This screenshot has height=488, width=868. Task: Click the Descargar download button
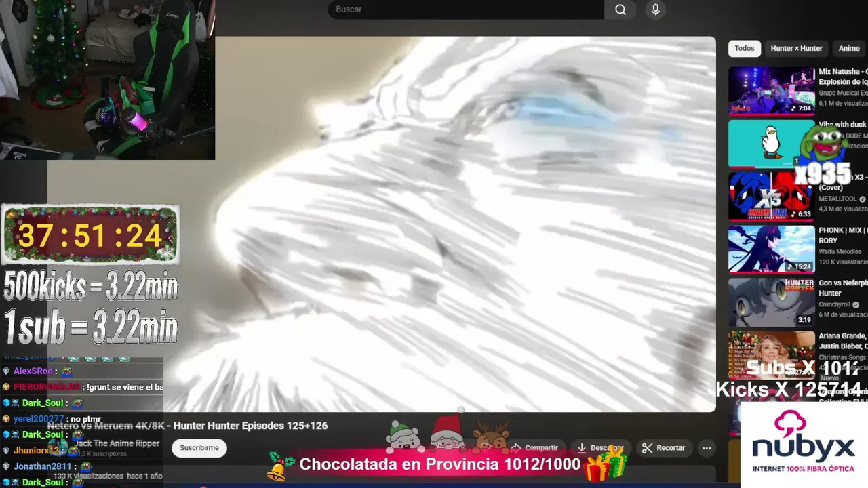pos(599,448)
